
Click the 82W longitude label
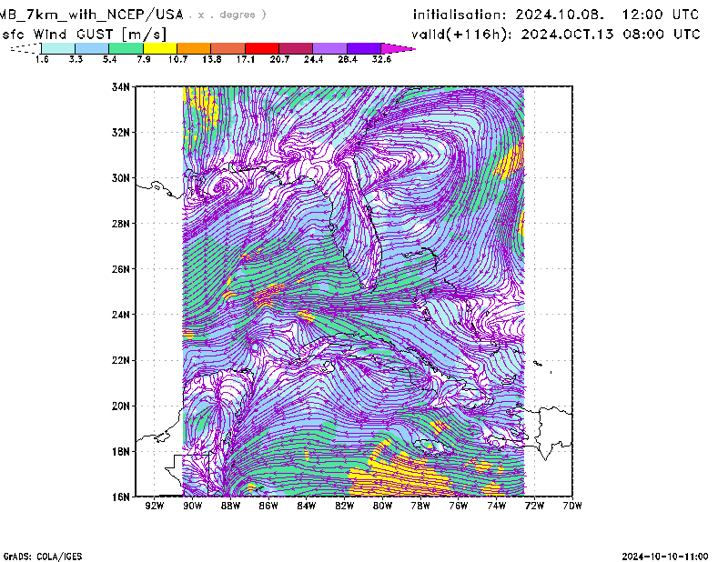pyautogui.click(x=345, y=506)
